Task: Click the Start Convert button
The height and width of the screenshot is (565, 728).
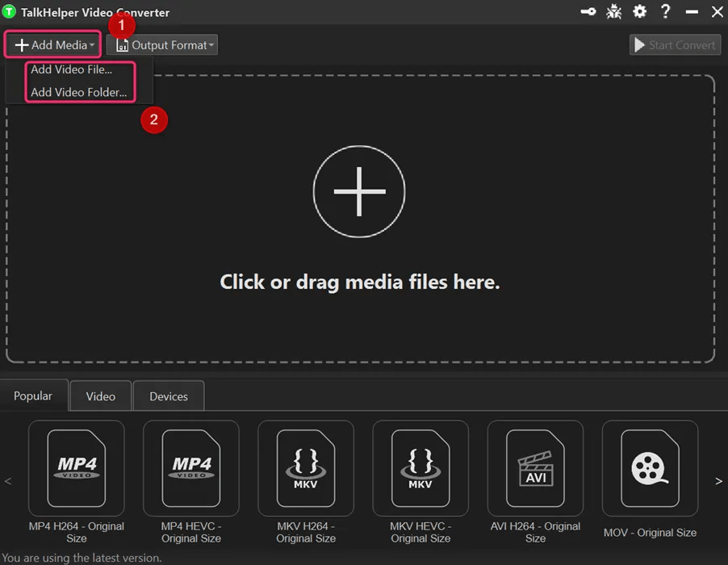Action: pyautogui.click(x=675, y=44)
